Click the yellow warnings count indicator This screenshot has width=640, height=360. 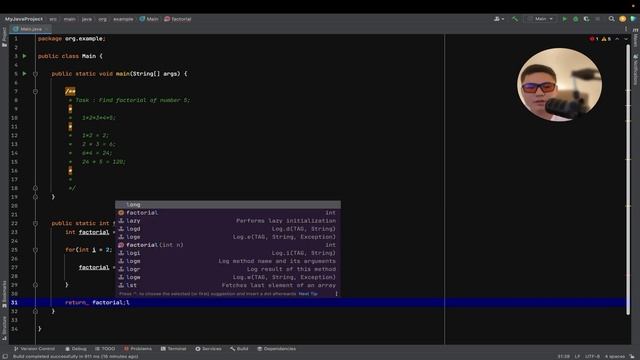pos(606,39)
